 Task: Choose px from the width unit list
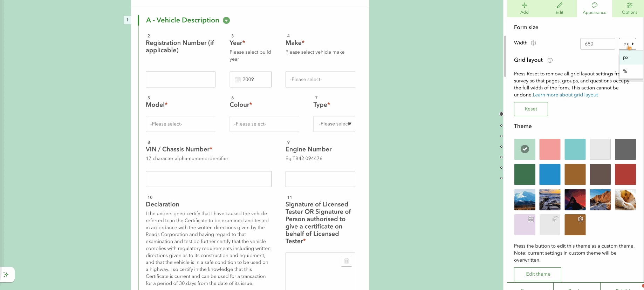pos(631,58)
